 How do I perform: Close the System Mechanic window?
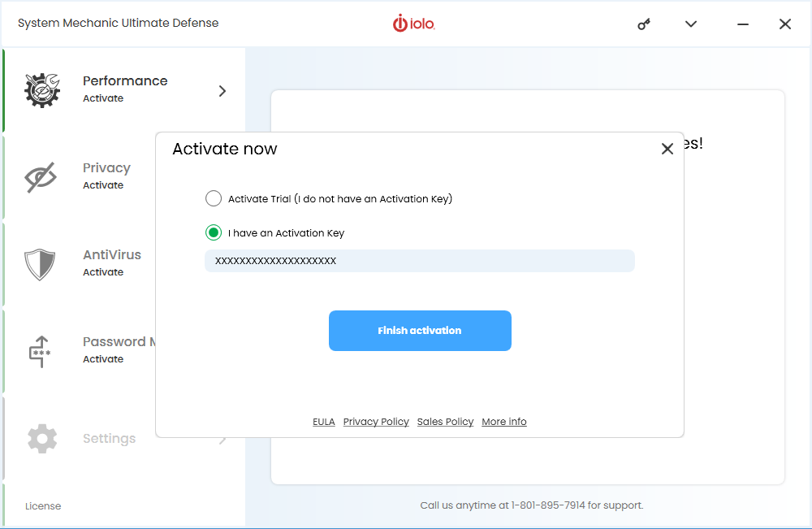click(784, 24)
